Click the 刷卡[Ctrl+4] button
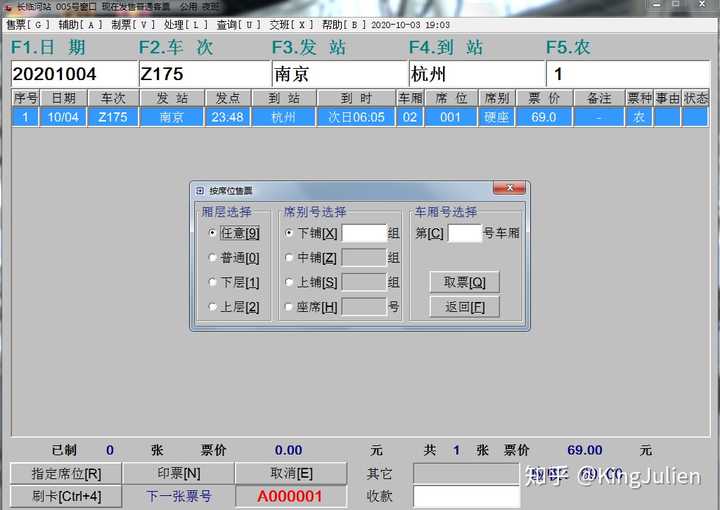 tap(66, 496)
